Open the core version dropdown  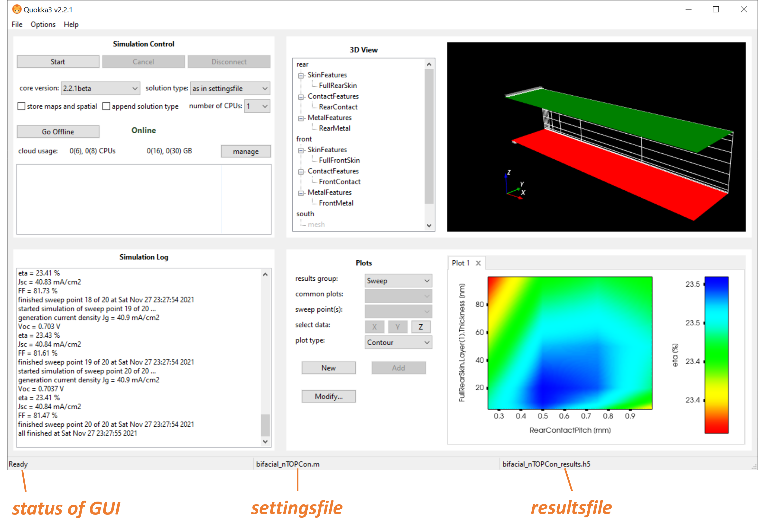coord(100,88)
